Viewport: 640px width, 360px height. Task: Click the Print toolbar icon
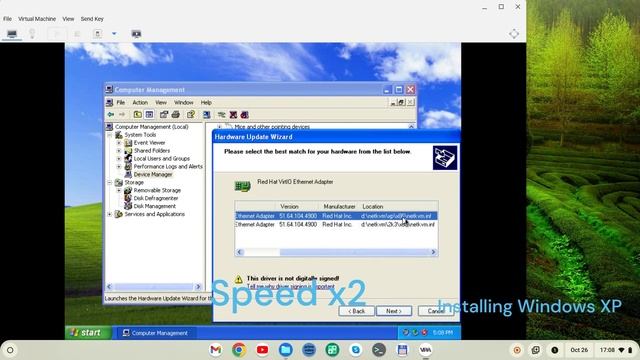click(176, 115)
